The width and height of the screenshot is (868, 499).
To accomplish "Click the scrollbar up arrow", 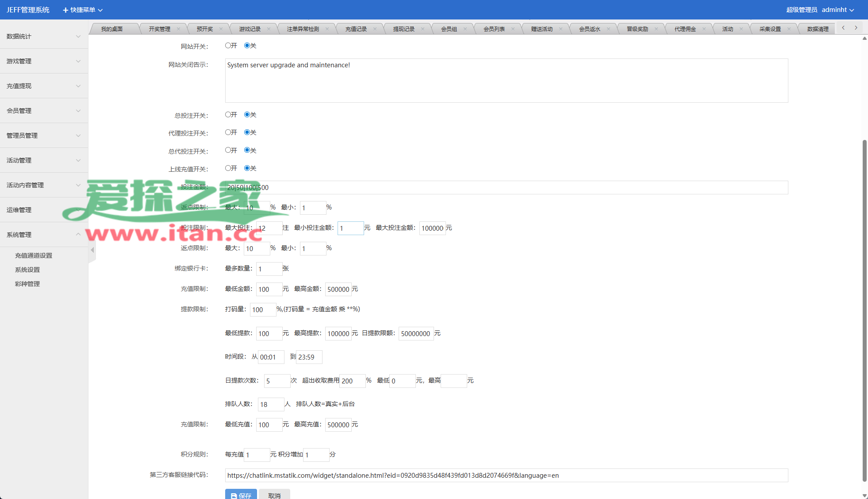I will click(864, 39).
